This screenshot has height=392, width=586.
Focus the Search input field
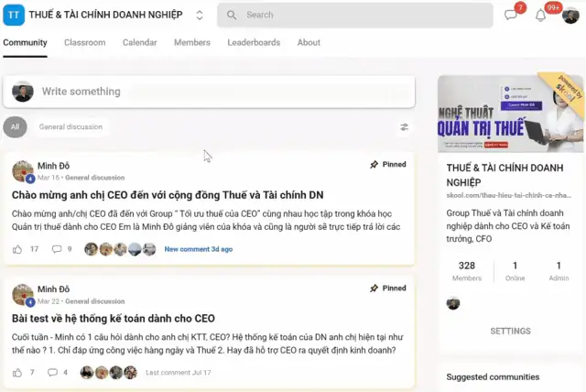355,15
